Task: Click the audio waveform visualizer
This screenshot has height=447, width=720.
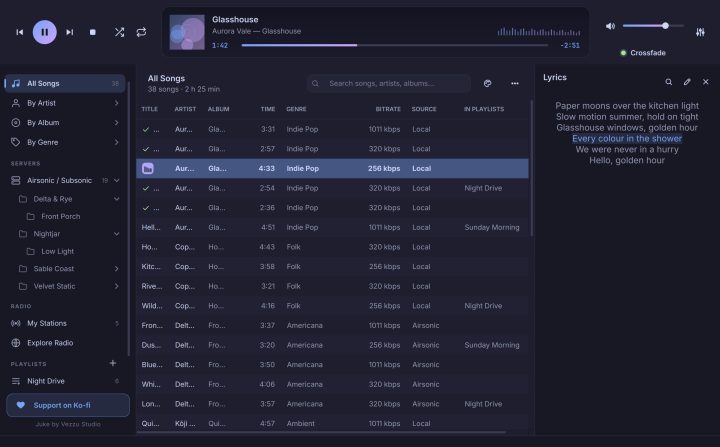Action: click(539, 32)
